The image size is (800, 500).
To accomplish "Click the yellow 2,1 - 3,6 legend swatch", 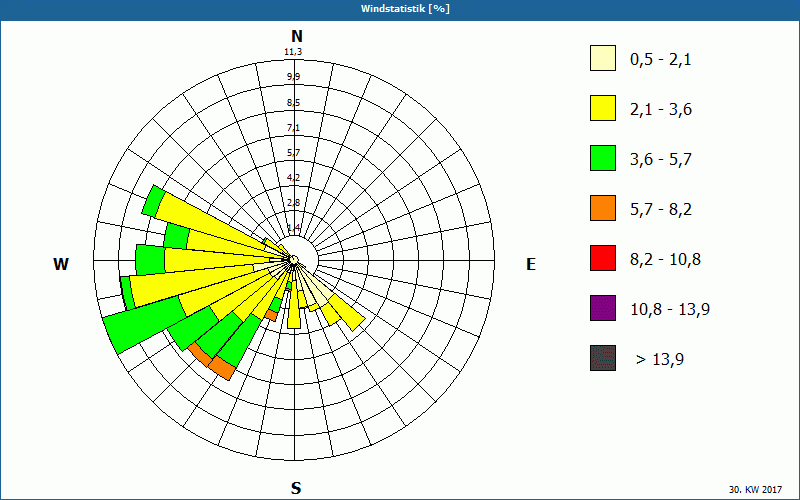I will point(603,108).
